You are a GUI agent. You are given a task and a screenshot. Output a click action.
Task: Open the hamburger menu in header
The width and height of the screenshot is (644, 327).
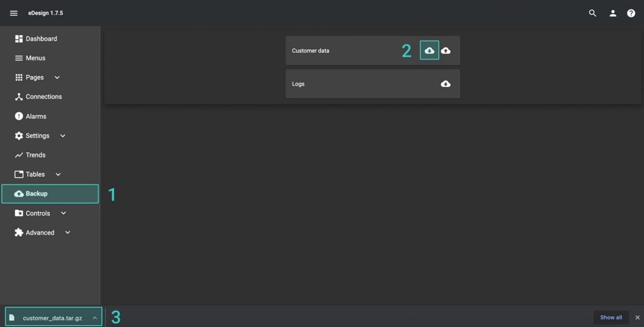pos(13,13)
